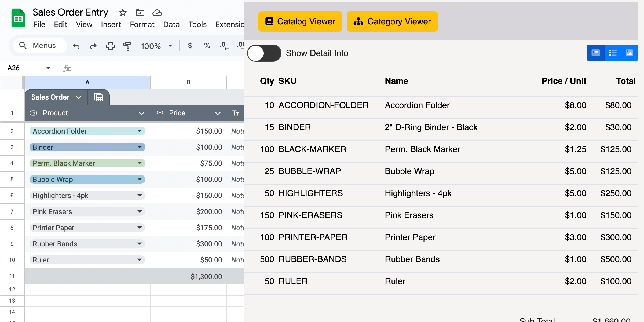Image resolution: width=644 pixels, height=322 pixels.
Task: Open the Format menu
Action: click(x=142, y=24)
